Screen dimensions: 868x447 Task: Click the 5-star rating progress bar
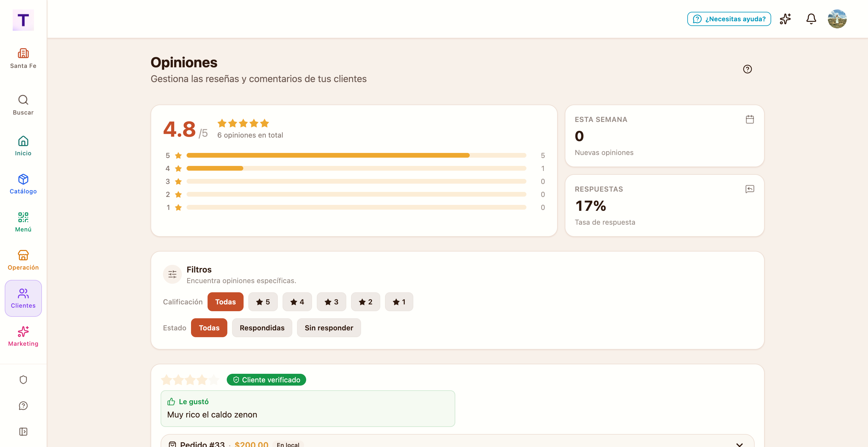pyautogui.click(x=356, y=155)
